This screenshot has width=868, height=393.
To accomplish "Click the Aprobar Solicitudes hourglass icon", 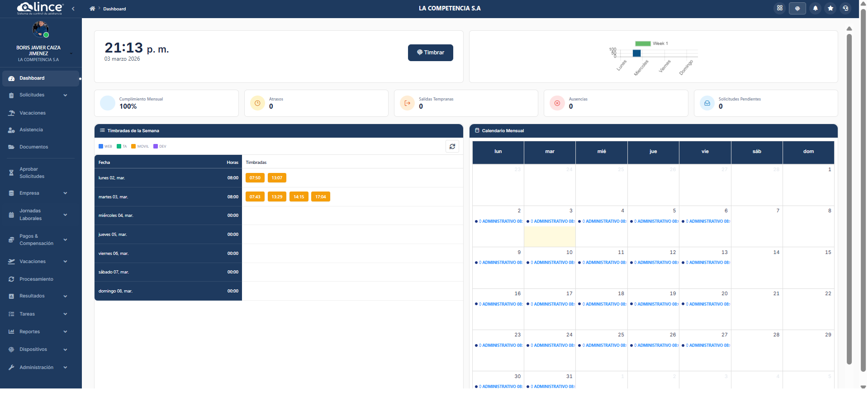I will [x=11, y=173].
